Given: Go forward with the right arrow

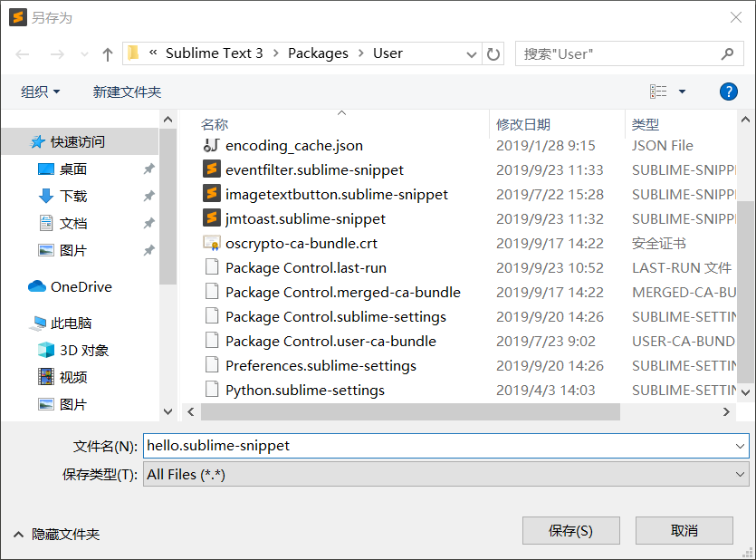Looking at the screenshot, I should point(57,54).
